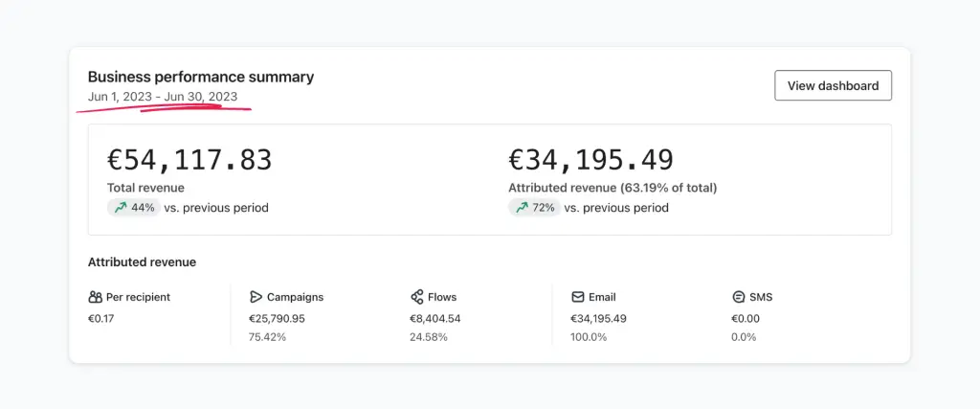Screen dimensions: 980x409
Task: Click the €8,404.54 flows revenue value
Action: pos(435,318)
